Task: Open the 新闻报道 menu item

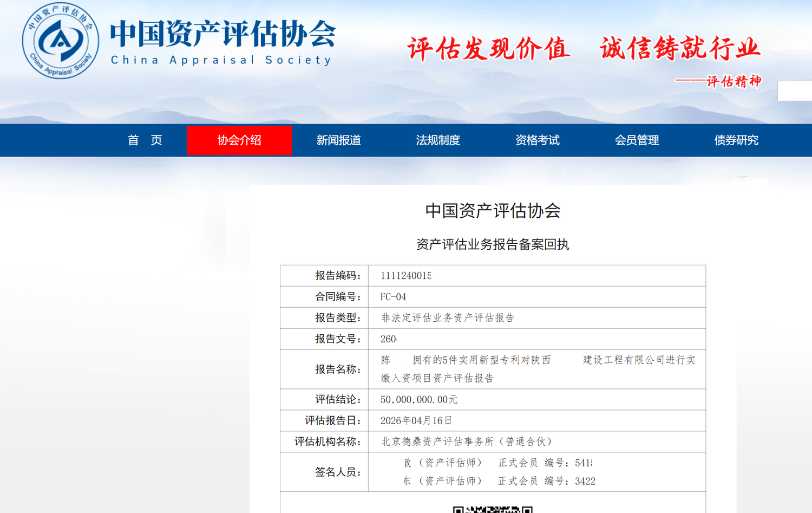Action: 338,140
